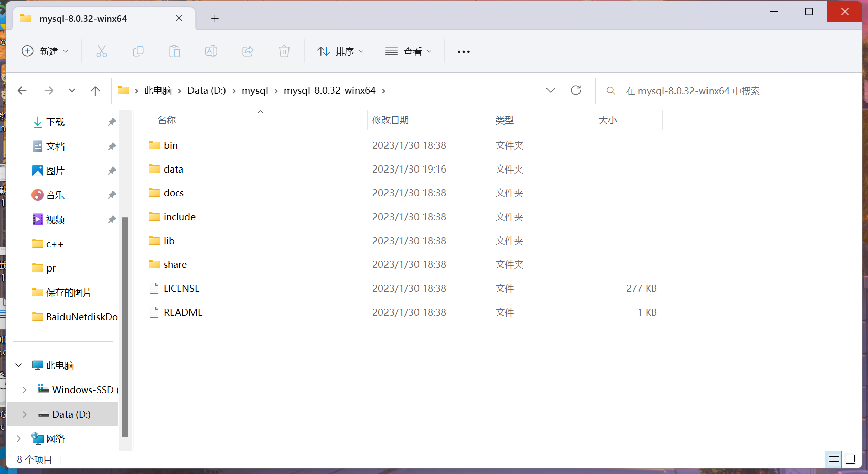Image resolution: width=868 pixels, height=474 pixels.
Task: Expand address bar history dropdown
Action: [x=551, y=90]
